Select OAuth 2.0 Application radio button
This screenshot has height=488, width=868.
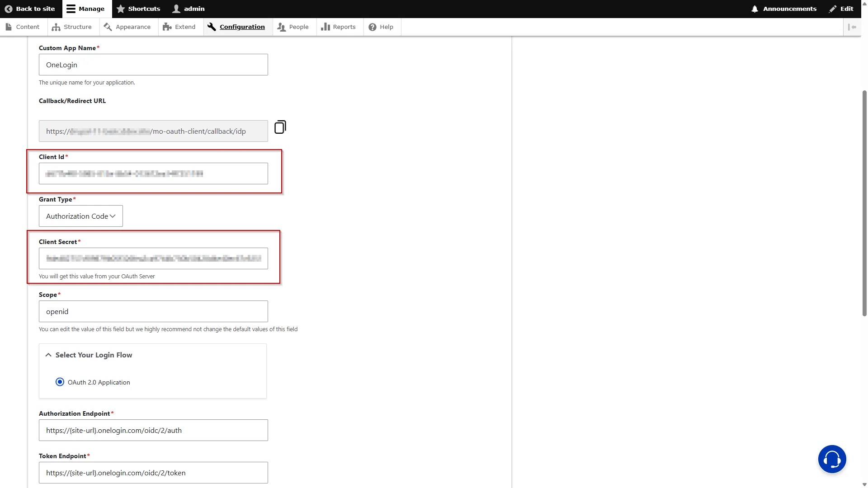(60, 382)
